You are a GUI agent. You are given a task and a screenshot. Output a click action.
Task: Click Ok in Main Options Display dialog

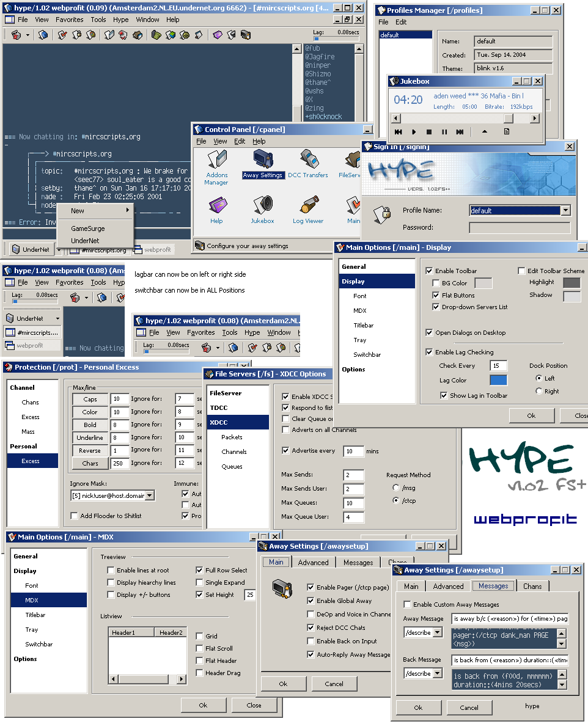pos(531,415)
